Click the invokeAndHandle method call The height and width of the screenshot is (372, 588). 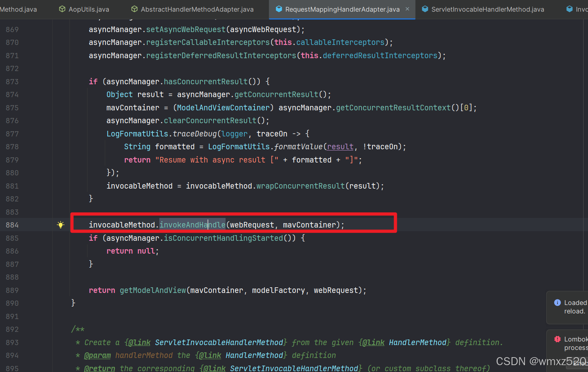click(x=193, y=225)
